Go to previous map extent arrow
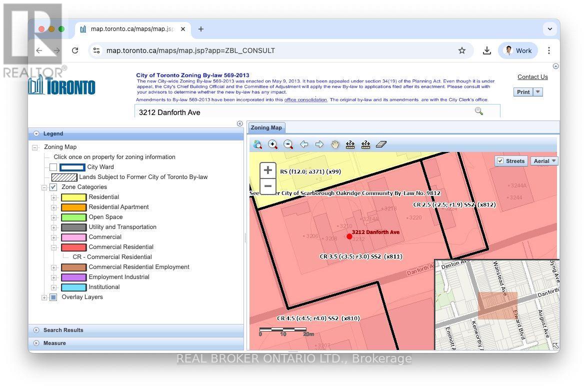 coord(303,144)
